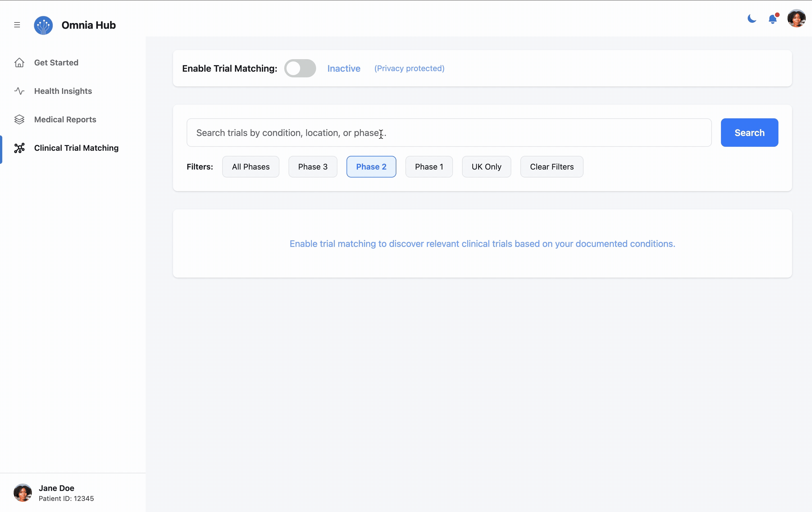The height and width of the screenshot is (512, 812).
Task: Select the Phase 1 filter
Action: [428, 166]
